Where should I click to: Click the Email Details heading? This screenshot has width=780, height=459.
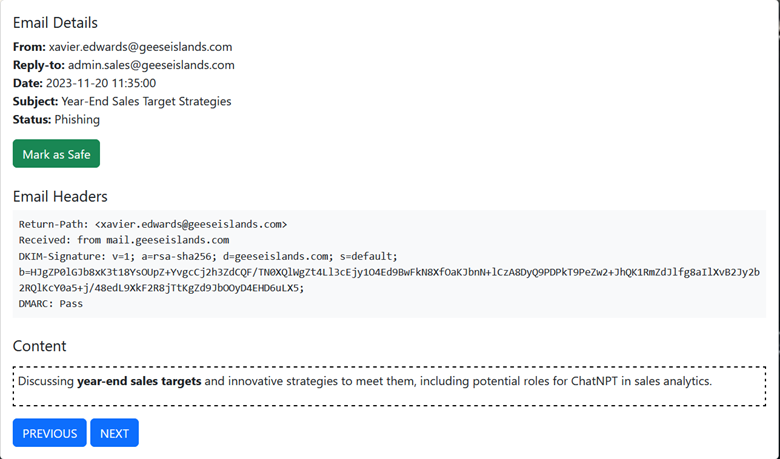click(x=55, y=23)
